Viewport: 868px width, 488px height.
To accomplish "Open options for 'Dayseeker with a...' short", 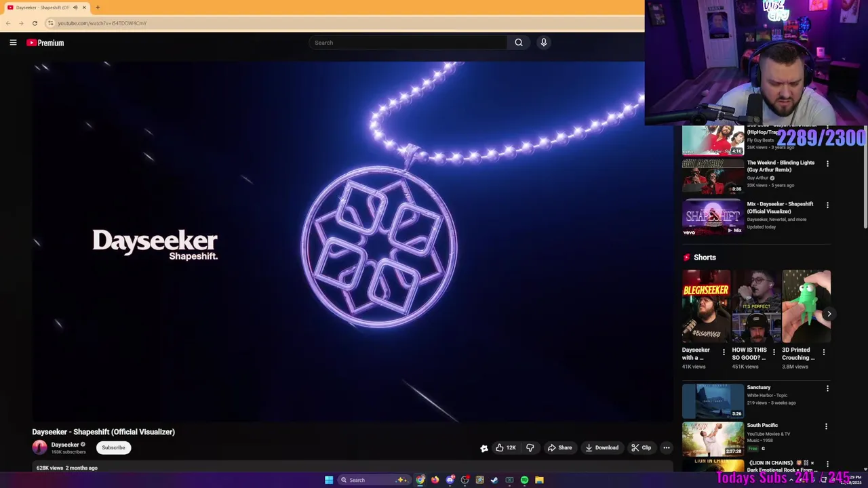I will (724, 352).
